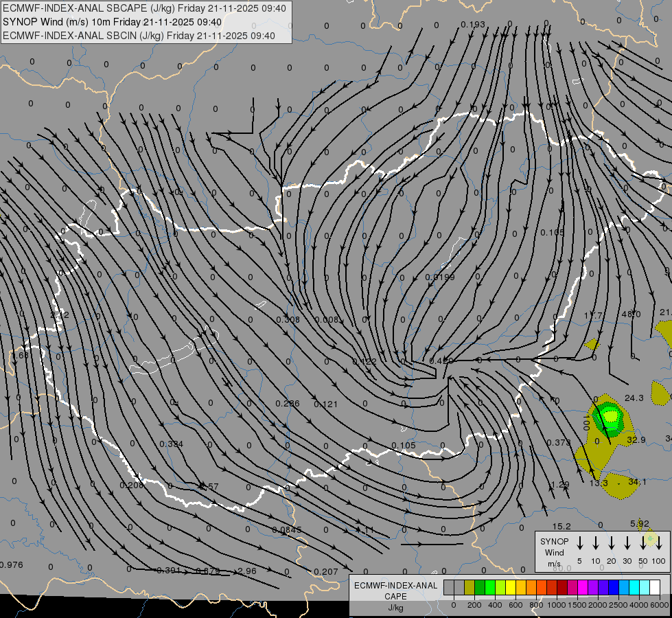
Task: Click the 0.373 value on the map
Action: point(559,442)
